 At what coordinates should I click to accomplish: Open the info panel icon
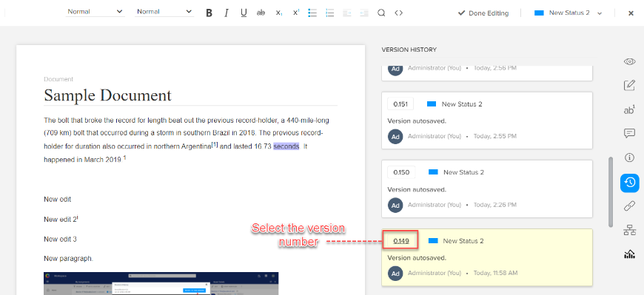(x=629, y=157)
